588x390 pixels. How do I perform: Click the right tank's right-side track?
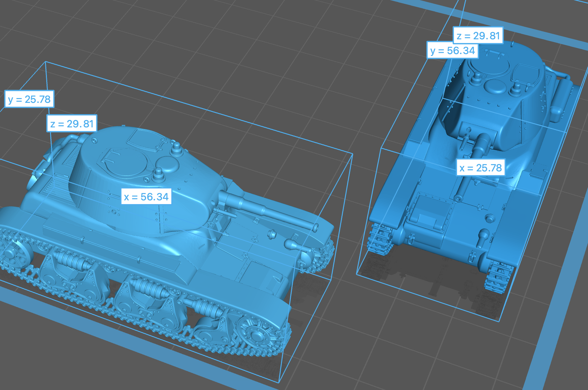click(497, 277)
